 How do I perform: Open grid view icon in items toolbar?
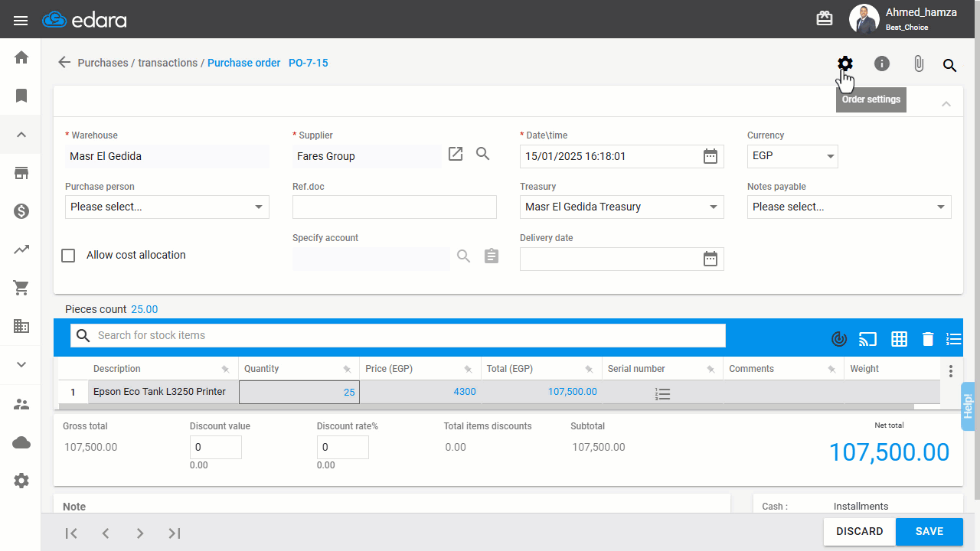coord(899,338)
